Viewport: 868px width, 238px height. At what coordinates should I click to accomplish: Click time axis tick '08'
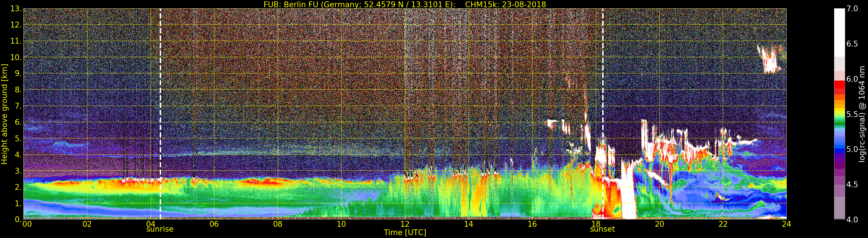(278, 224)
